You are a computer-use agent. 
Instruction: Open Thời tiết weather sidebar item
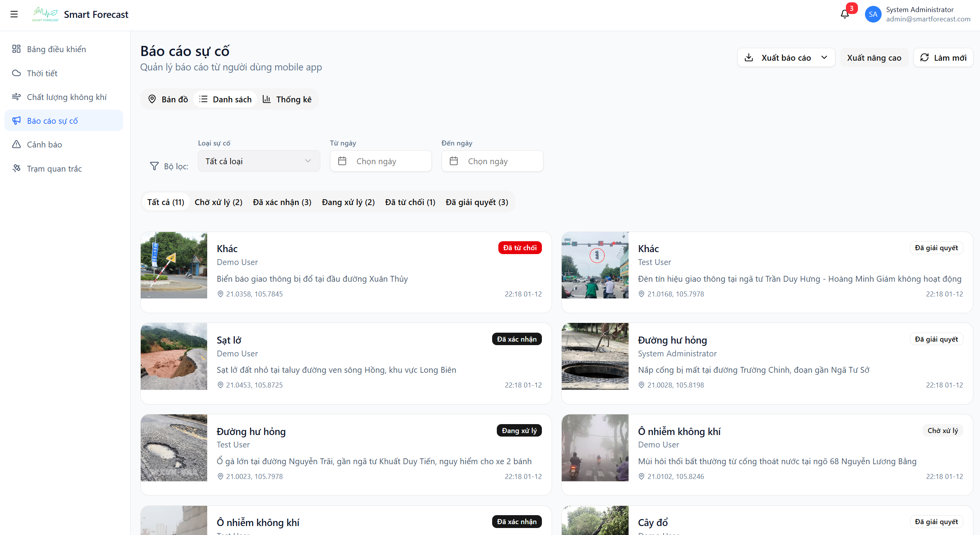(42, 73)
